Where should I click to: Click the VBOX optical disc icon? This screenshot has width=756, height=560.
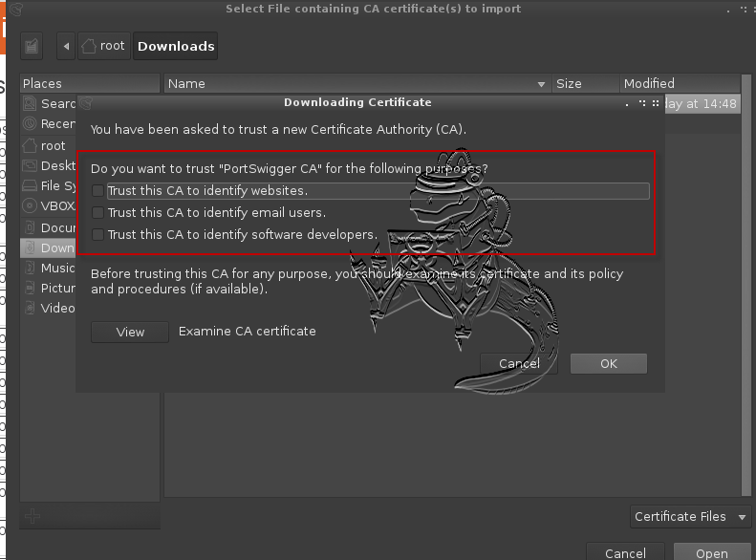[30, 205]
